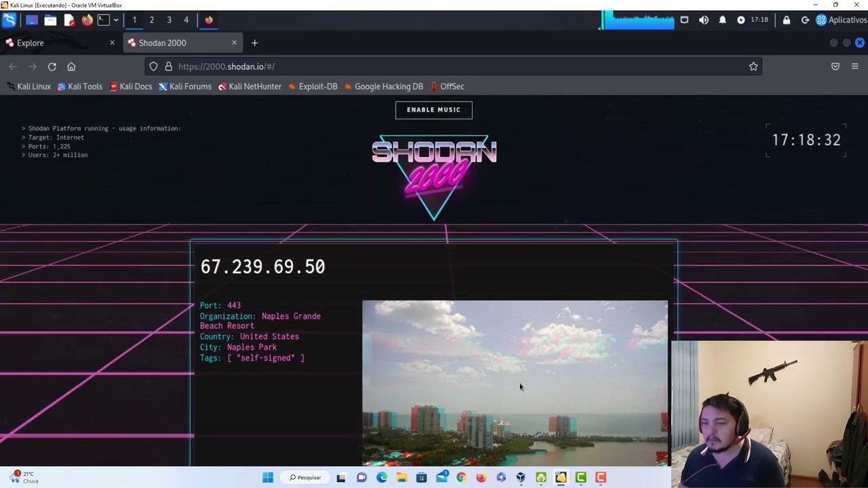
Task: Open notifications bell in Kali panel
Action: click(x=722, y=20)
